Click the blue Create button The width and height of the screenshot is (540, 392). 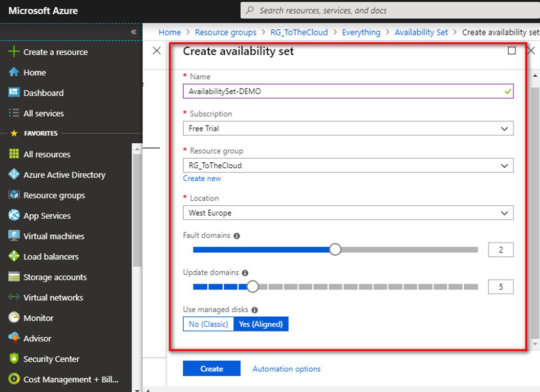pos(211,368)
